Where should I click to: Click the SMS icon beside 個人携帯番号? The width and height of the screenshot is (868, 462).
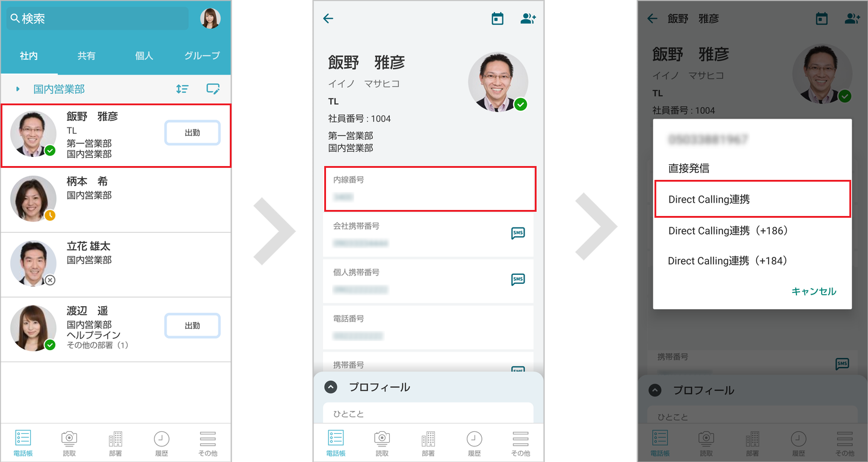click(518, 279)
